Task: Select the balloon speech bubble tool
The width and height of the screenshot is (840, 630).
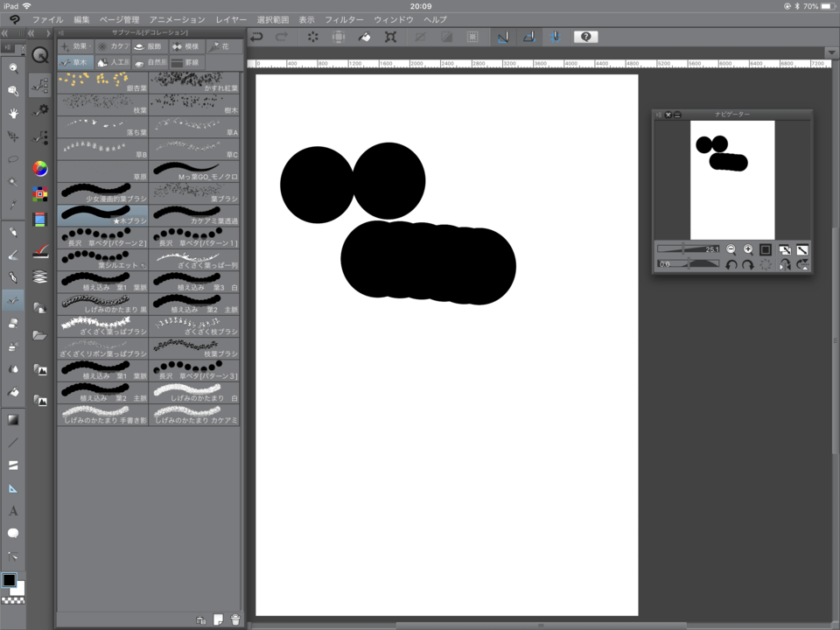Action: 13,533
